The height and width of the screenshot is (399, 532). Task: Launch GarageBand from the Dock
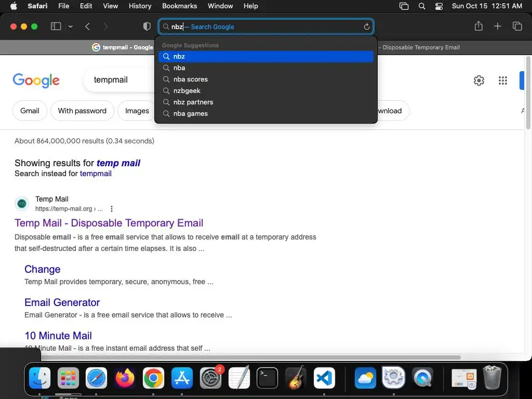point(296,378)
